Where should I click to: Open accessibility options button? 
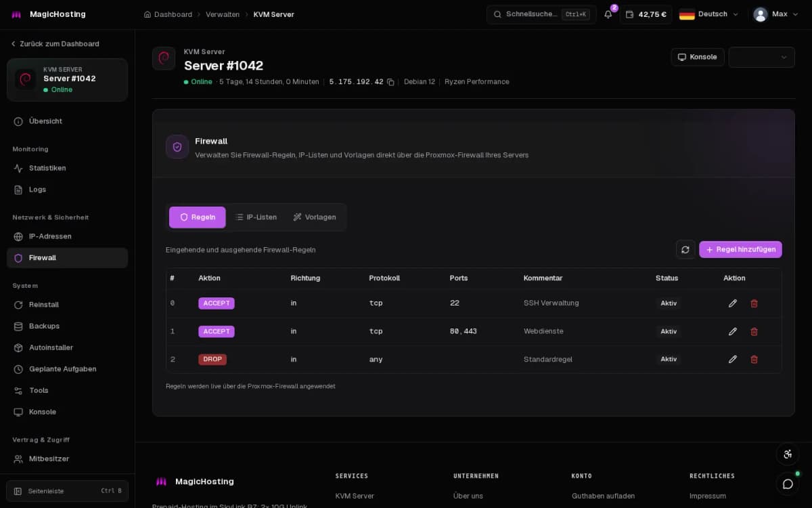click(788, 454)
